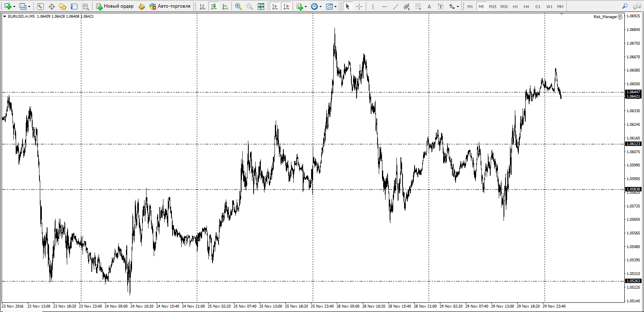The height and width of the screenshot is (312, 644).
Task: Open the search magnifier icon
Action: point(625,6)
